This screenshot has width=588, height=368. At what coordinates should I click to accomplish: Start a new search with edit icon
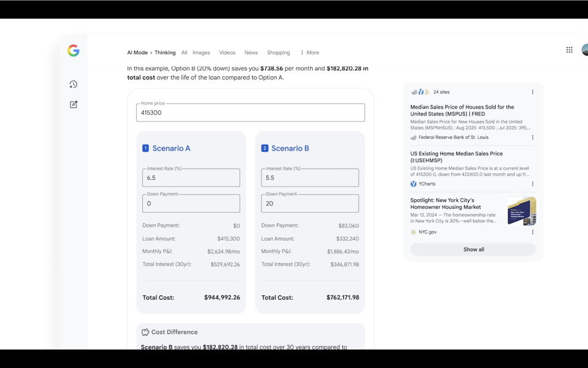(x=73, y=104)
